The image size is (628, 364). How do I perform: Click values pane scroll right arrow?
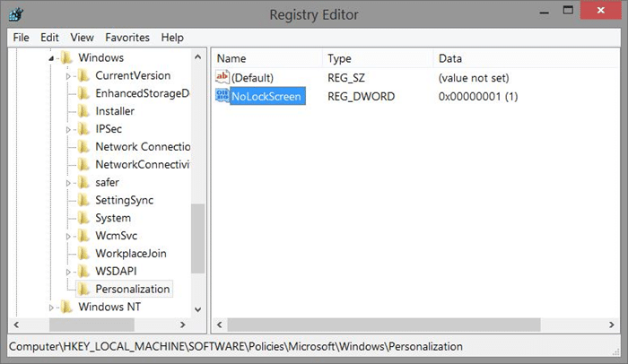pyautogui.click(x=611, y=325)
